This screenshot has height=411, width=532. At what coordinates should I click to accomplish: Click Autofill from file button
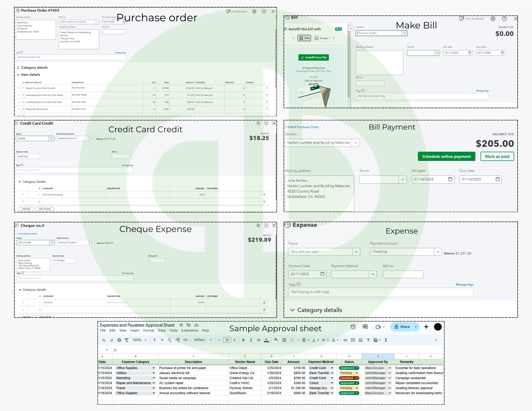tap(314, 57)
